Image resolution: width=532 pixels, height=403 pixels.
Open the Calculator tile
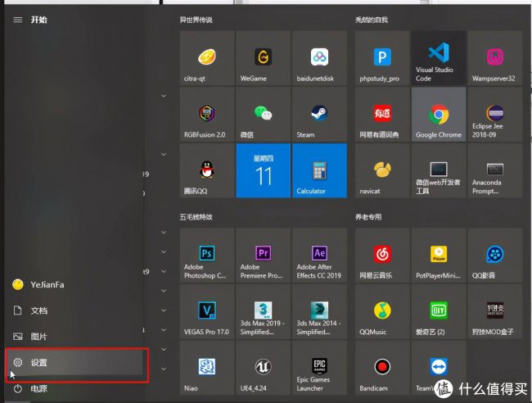[319, 170]
